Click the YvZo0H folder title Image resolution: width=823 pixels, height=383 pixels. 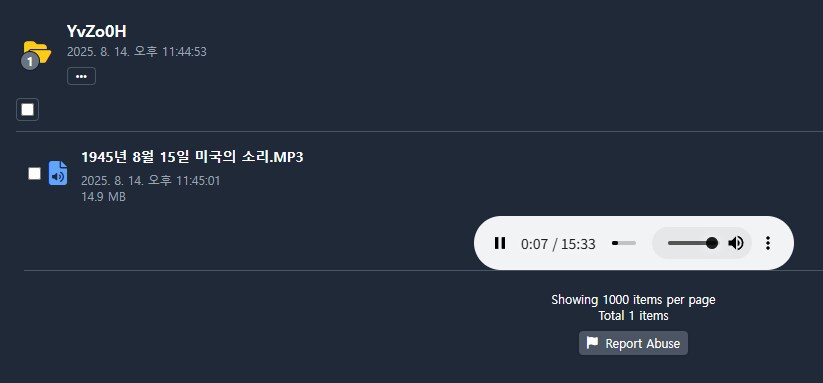(97, 31)
